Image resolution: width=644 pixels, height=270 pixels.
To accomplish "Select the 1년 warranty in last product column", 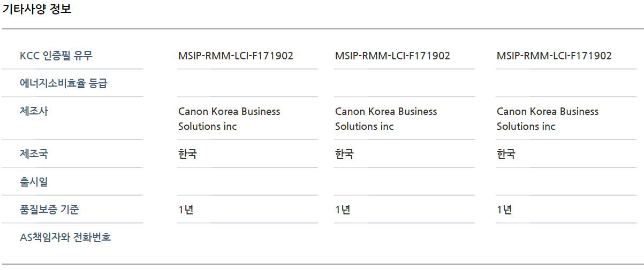I will (504, 210).
